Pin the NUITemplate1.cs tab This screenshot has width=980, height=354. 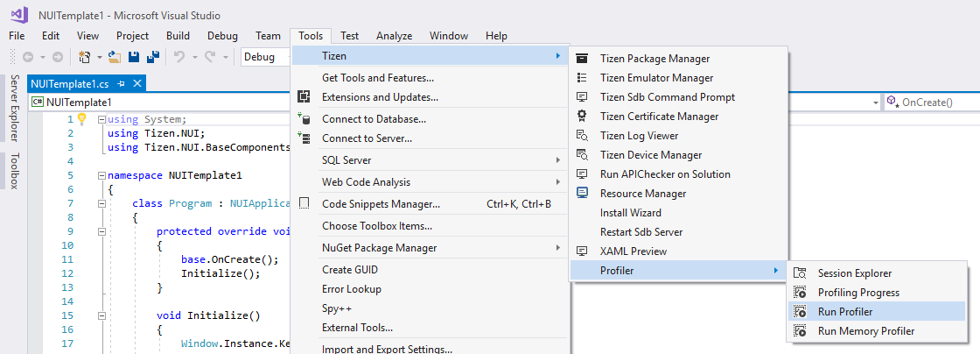122,84
